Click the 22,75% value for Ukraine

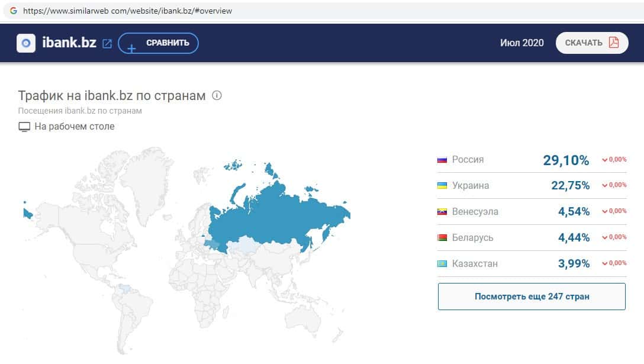[x=570, y=185]
